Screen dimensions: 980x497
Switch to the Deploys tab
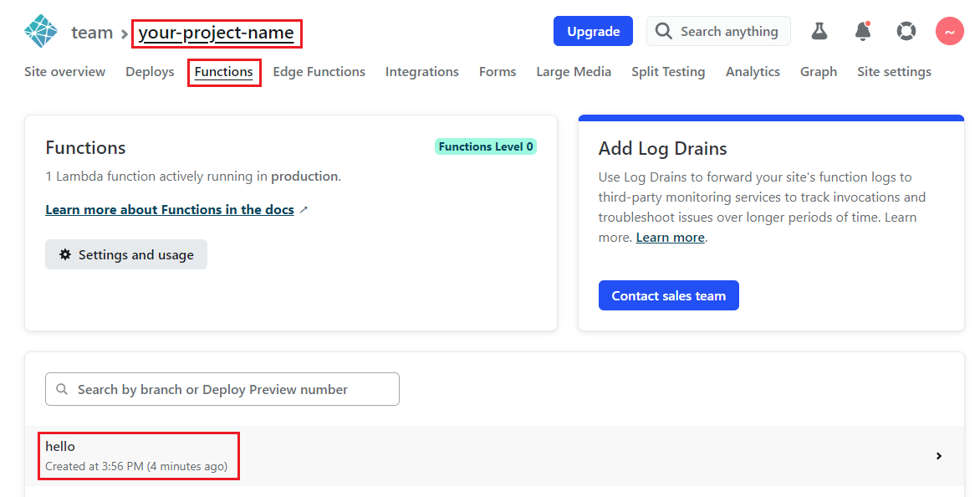149,72
